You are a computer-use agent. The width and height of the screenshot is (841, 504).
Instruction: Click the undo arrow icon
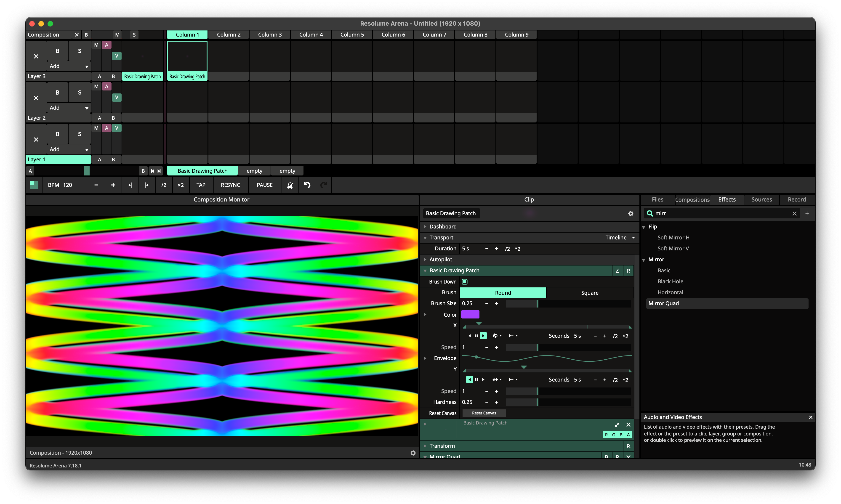click(x=307, y=185)
